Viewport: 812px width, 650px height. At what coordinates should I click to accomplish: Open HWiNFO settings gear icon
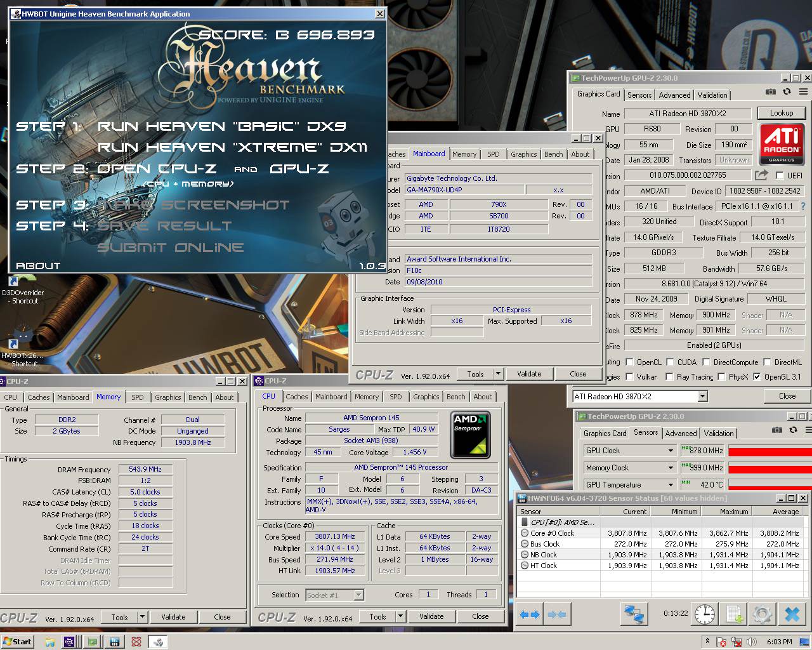pyautogui.click(x=762, y=614)
